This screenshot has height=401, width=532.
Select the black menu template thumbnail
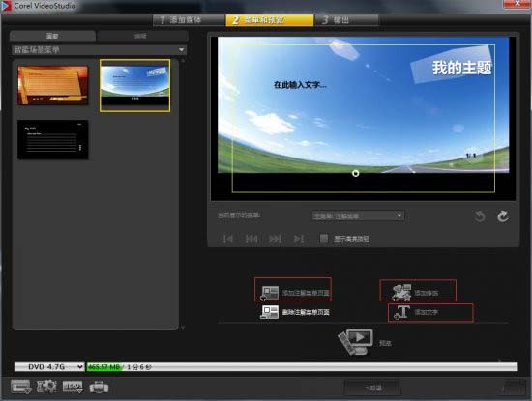pyautogui.click(x=53, y=139)
